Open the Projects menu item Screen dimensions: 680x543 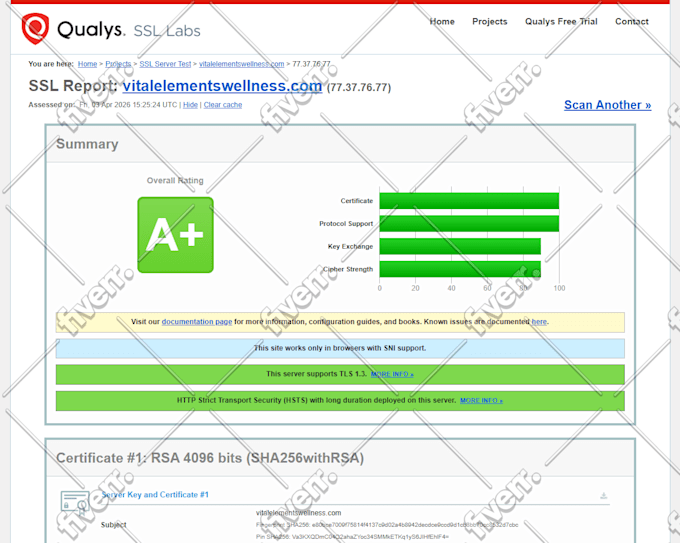coord(490,21)
